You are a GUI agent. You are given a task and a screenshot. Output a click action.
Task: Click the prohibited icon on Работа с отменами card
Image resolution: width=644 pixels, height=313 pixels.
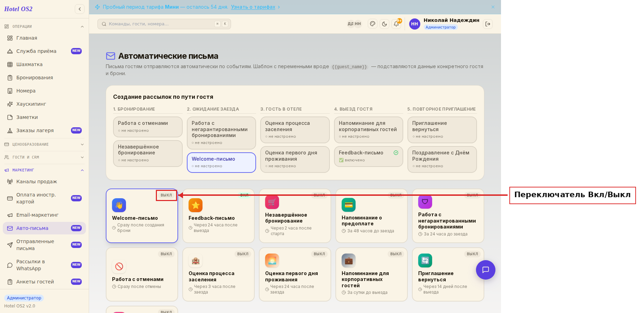119,266
